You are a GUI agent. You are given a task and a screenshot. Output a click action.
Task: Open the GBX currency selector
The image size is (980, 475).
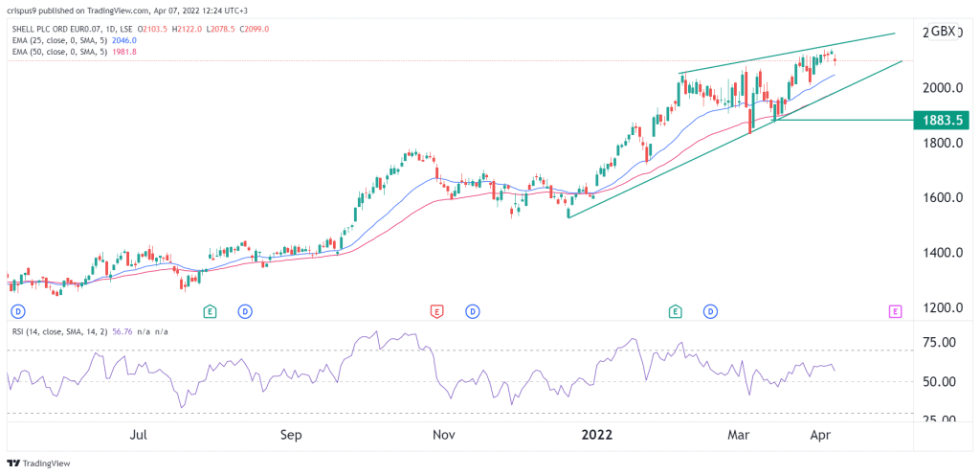click(943, 32)
